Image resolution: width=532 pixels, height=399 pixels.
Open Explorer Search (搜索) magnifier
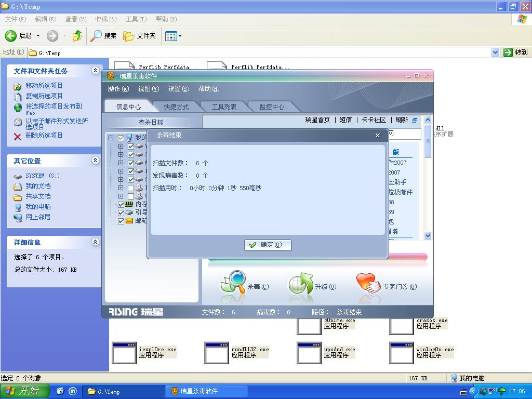point(96,36)
